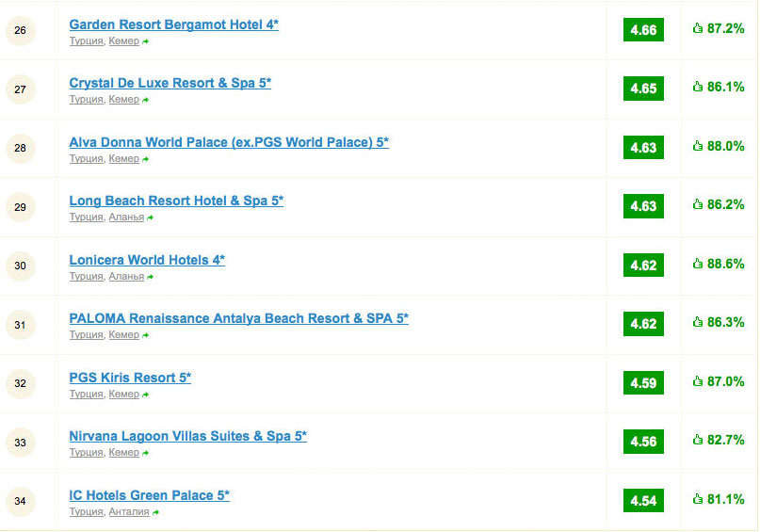The width and height of the screenshot is (760, 532).
Task: Click the 88.0% recommendation value
Action: click(725, 146)
